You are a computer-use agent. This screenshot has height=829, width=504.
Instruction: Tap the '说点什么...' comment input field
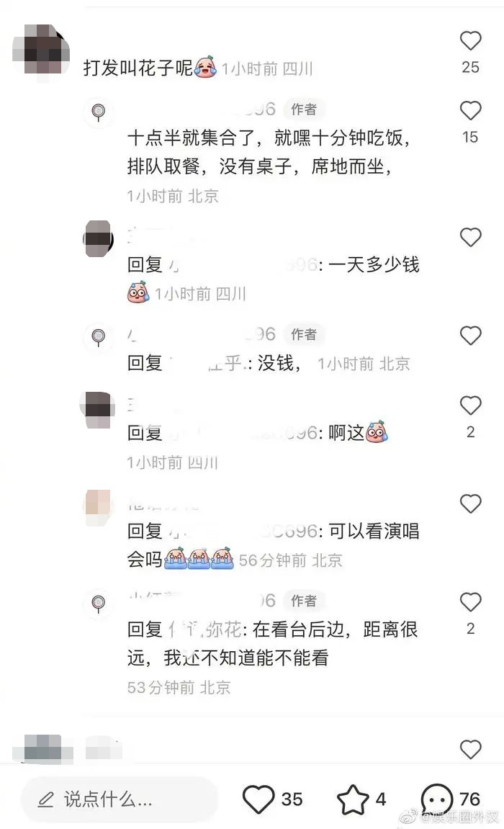[x=120, y=799]
